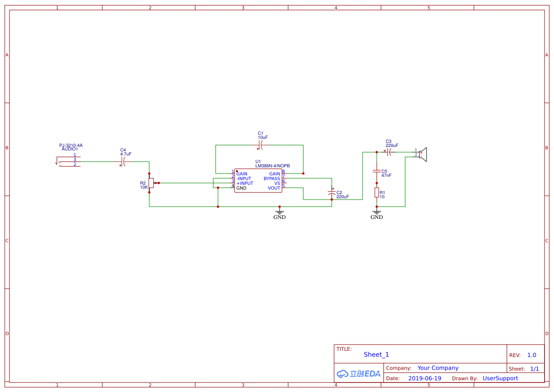Click the Your Company text field

coord(438,368)
